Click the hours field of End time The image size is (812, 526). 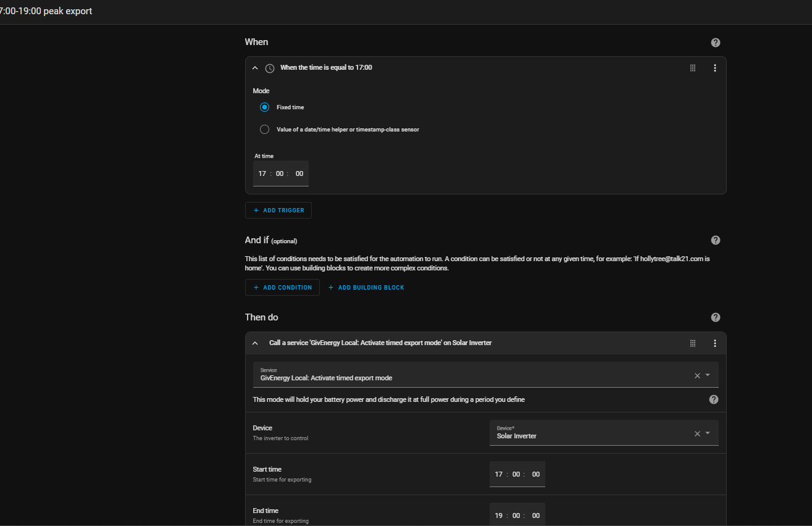[x=498, y=516]
